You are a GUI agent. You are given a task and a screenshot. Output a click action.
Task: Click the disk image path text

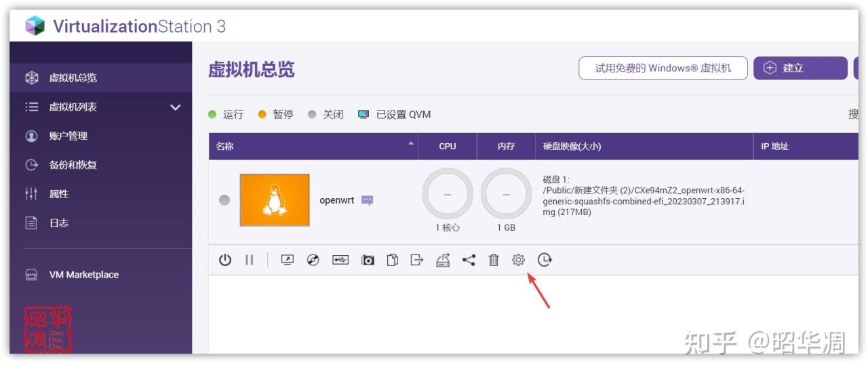pyautogui.click(x=644, y=196)
